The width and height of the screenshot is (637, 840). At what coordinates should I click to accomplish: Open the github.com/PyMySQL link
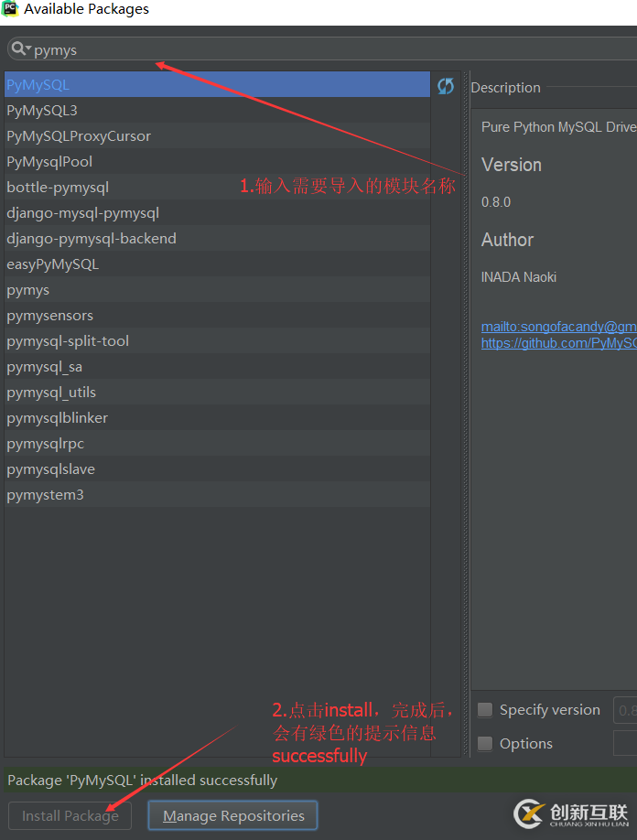point(559,343)
